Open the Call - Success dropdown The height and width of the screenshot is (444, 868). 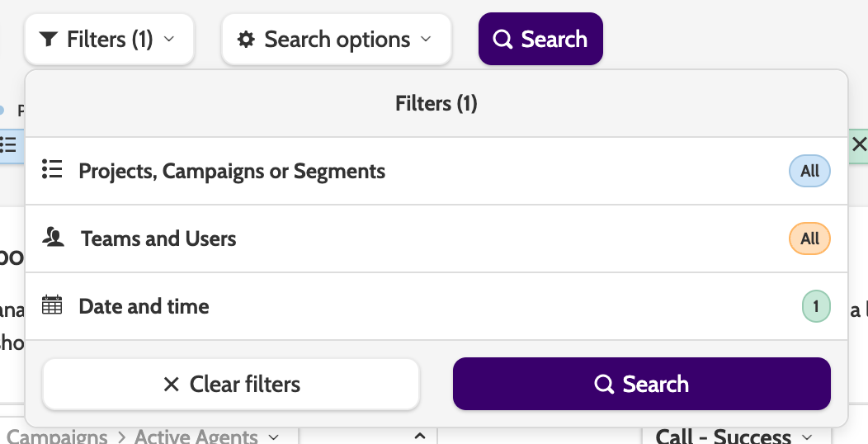[x=807, y=437]
